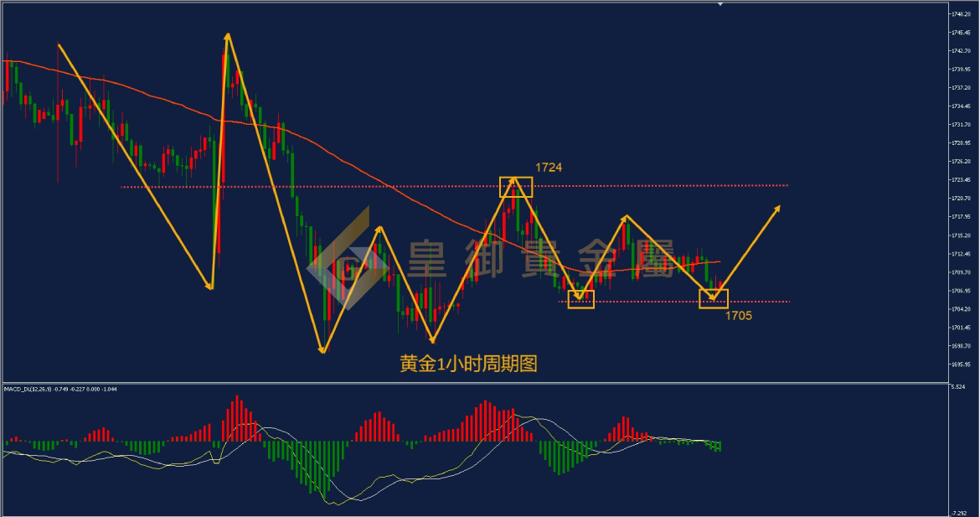Click the 1709.70 price axis label

point(960,272)
